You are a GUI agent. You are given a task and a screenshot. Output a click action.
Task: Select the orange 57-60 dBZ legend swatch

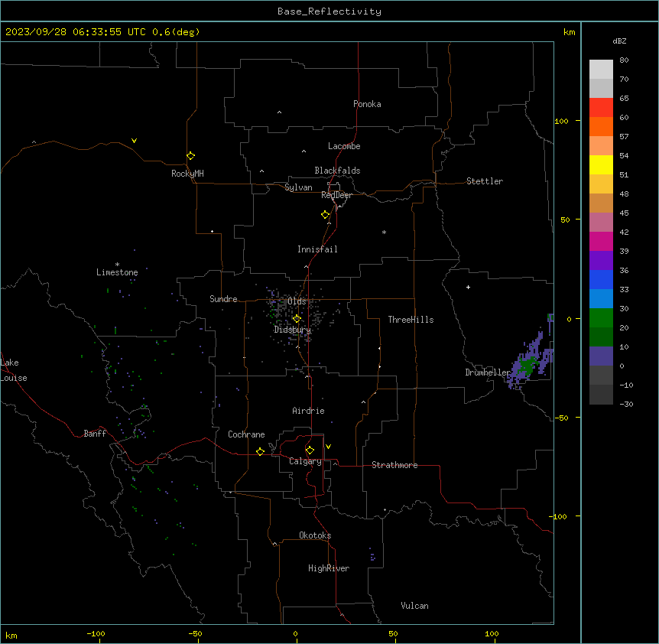pos(601,126)
